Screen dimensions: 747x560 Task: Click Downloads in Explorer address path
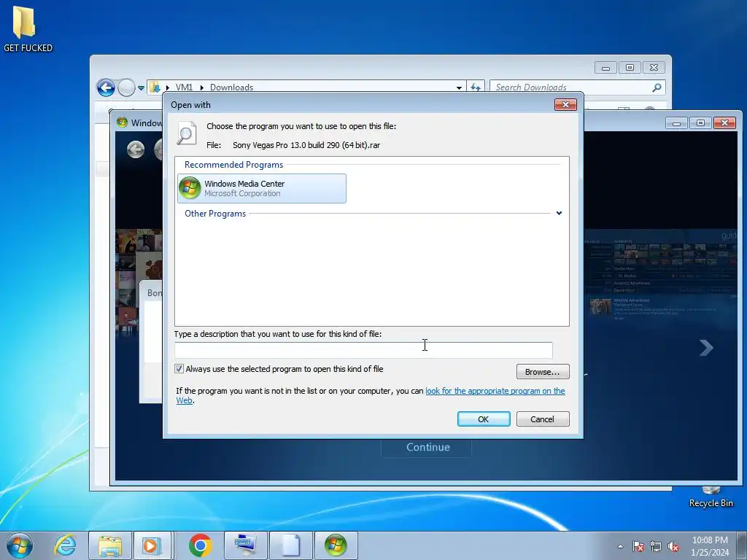click(x=231, y=87)
